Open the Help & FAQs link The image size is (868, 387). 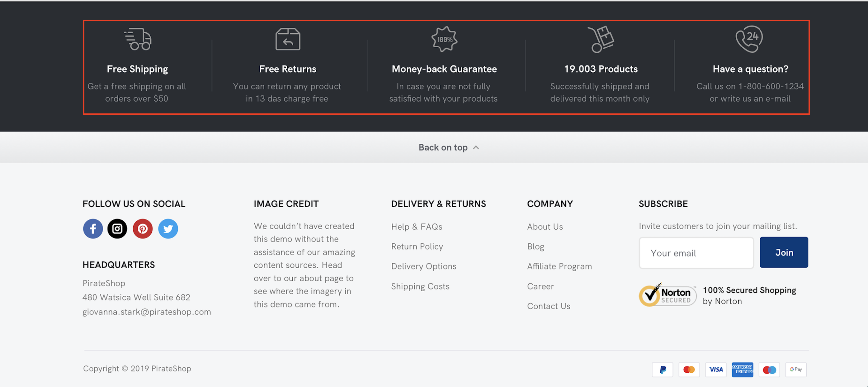[x=417, y=227]
